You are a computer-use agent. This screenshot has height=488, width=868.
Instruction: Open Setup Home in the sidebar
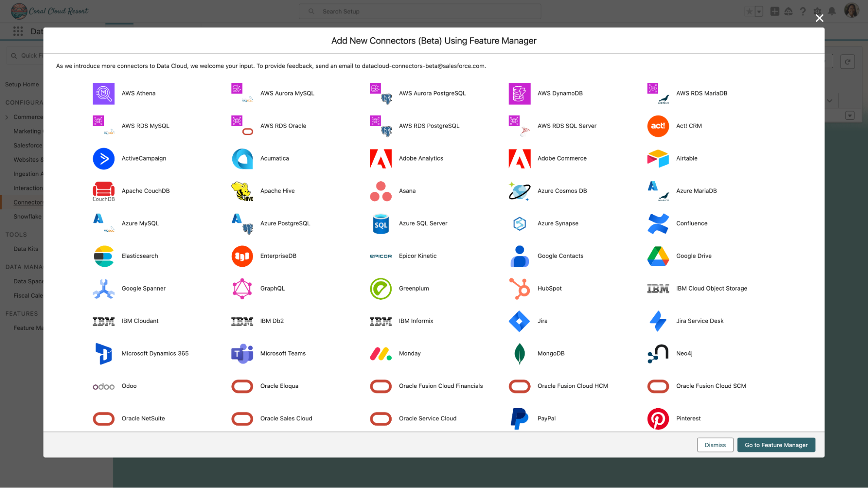pos(22,85)
